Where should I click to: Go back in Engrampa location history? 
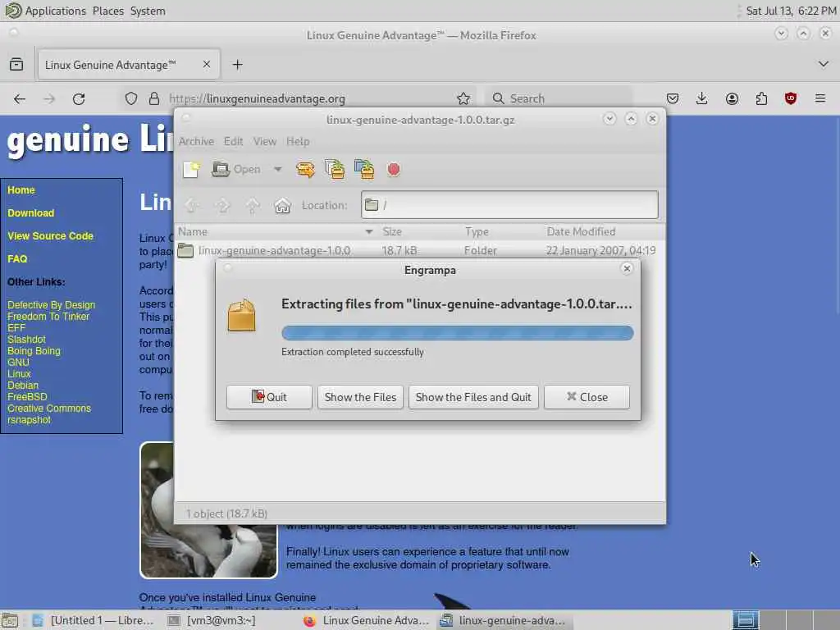click(192, 205)
